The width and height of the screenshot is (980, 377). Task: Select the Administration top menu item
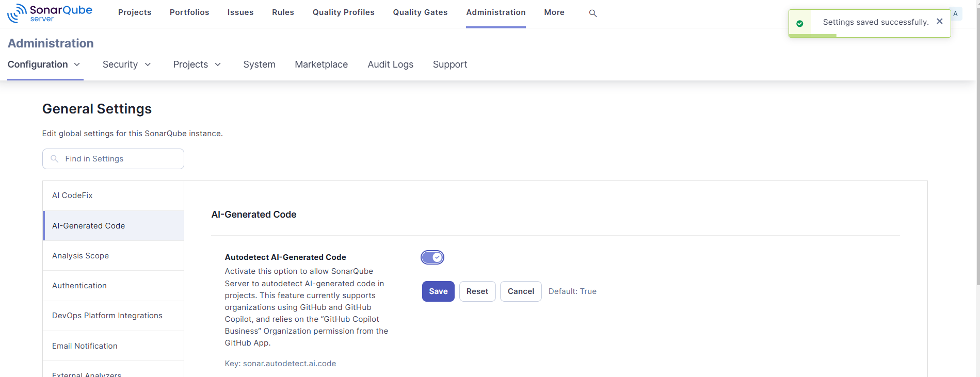496,12
